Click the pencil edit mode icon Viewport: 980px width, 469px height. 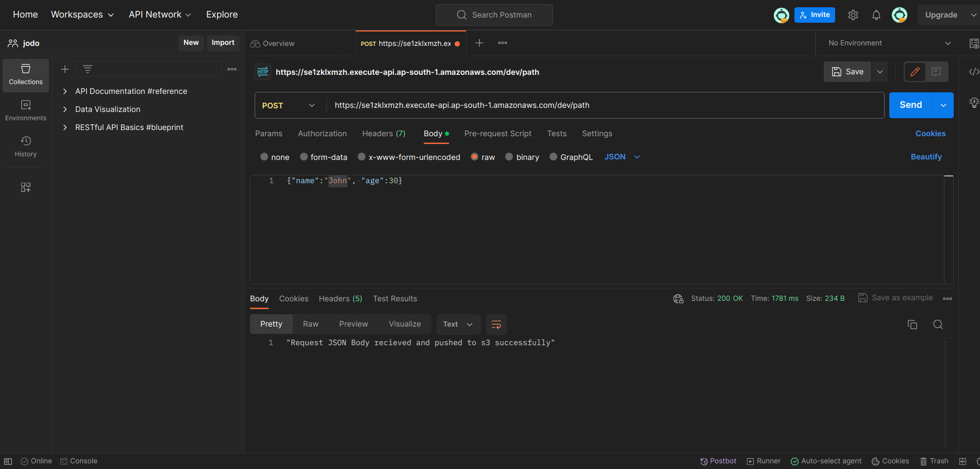coord(915,72)
